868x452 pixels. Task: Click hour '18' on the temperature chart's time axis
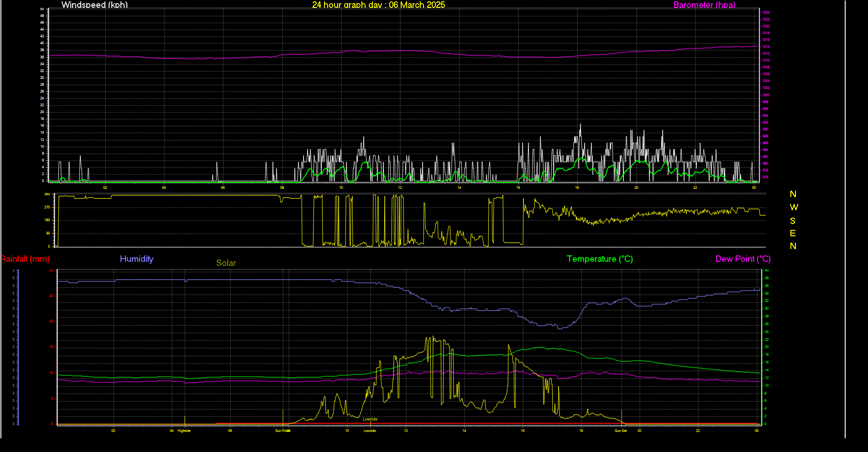click(x=581, y=431)
